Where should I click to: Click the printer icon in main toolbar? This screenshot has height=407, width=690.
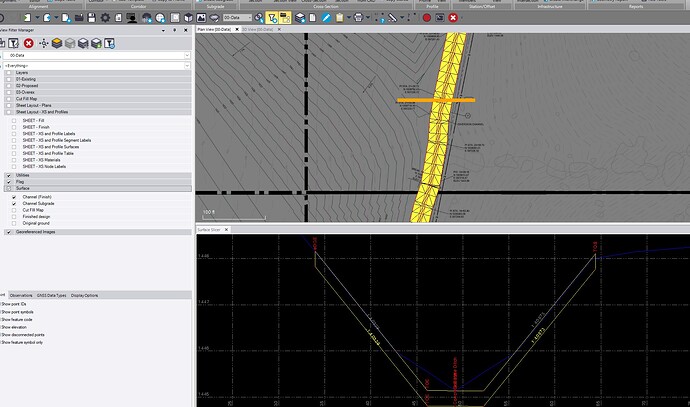click(358, 18)
